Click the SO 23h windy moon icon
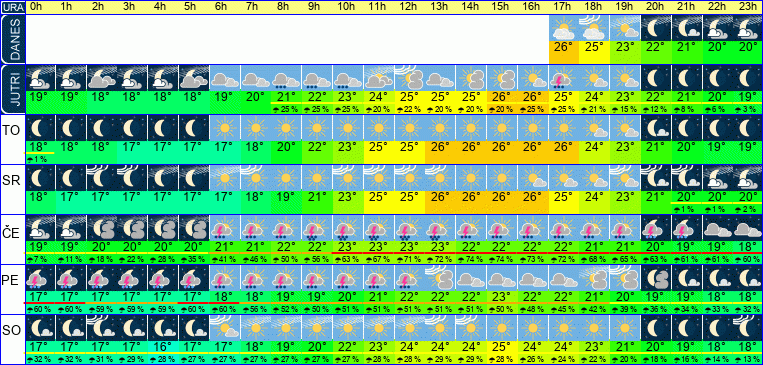 [748, 328]
